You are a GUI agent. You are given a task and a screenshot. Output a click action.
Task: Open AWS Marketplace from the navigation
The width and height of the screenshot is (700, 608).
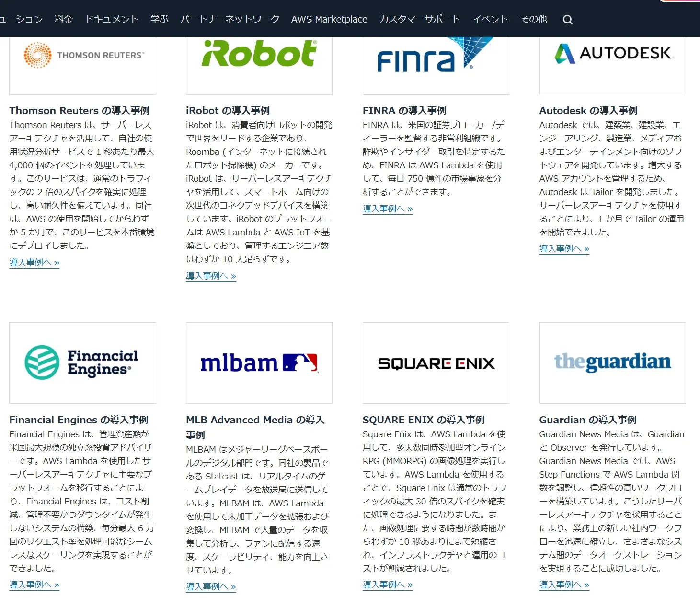click(x=329, y=19)
